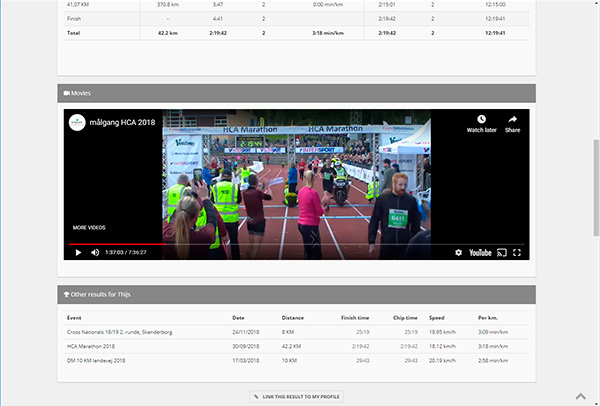Image resolution: width=600 pixels, height=406 pixels.
Task: Click the trophy icon beside Other results
Action: pyautogui.click(x=66, y=295)
